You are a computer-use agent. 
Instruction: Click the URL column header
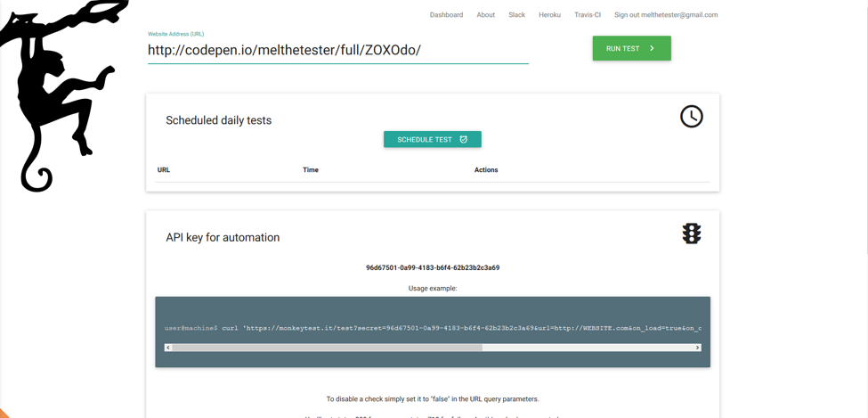163,169
